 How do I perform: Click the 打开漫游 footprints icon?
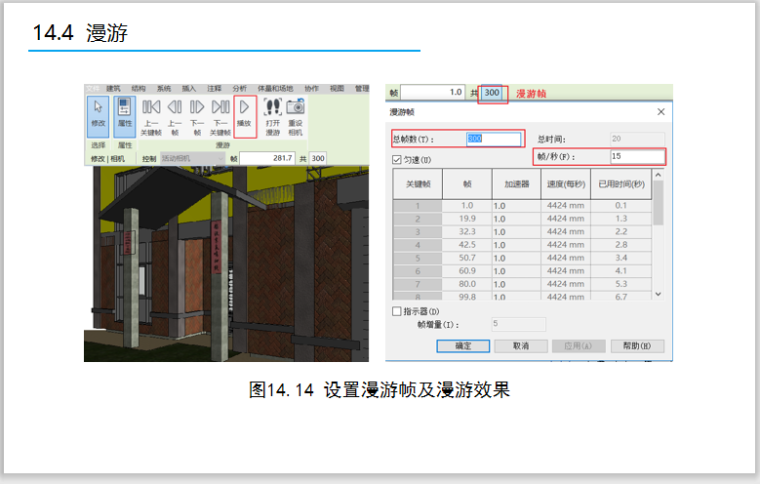pos(272,115)
